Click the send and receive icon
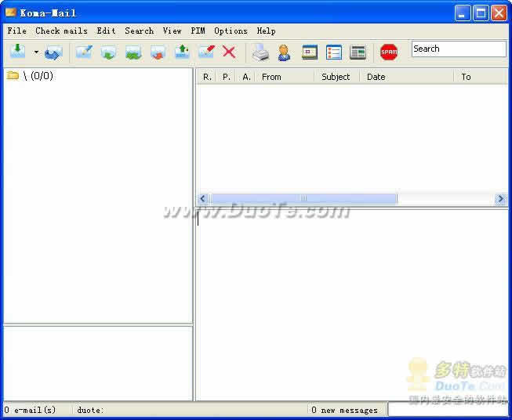512x420 pixels. coord(53,52)
